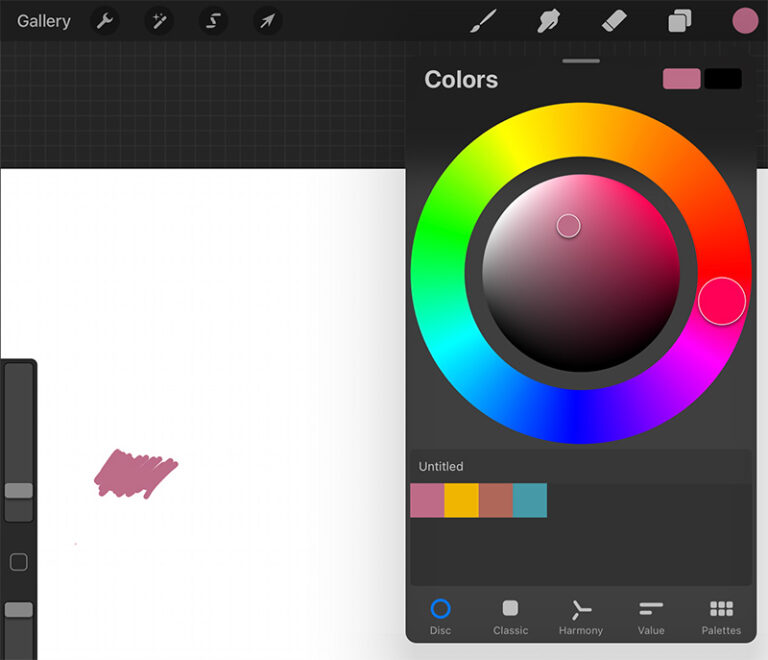Select the Eraser tool
This screenshot has height=660, width=768.
614,21
